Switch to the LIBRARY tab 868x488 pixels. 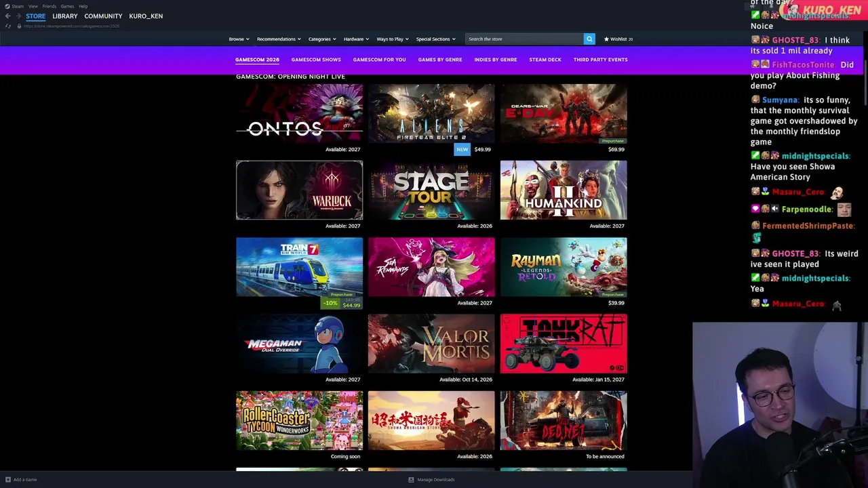click(65, 16)
